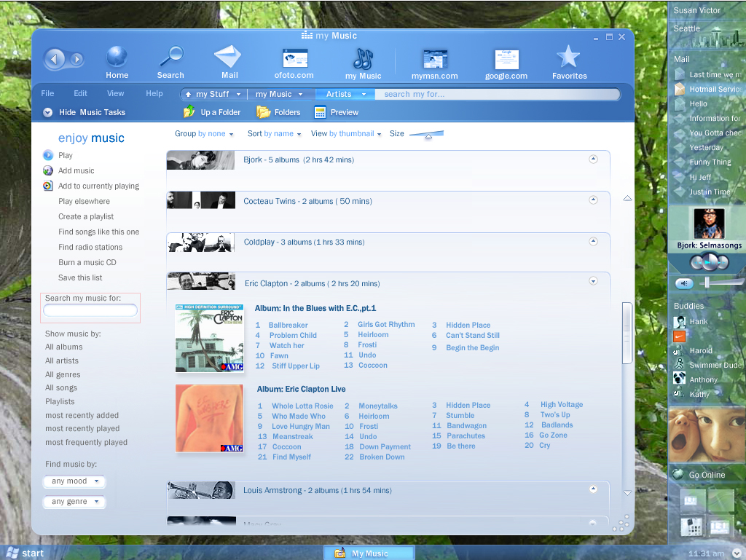746x560 pixels.
Task: Open the Sort by name dropdown
Action: coord(274,133)
